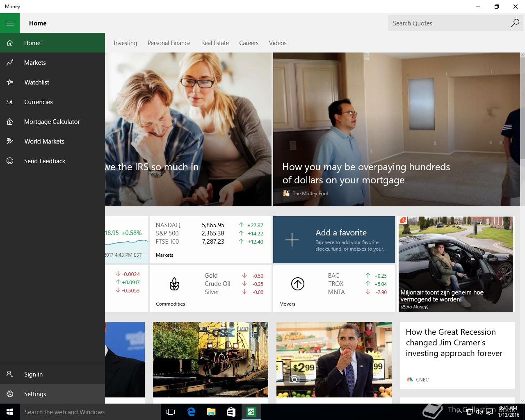Screen dimensions: 525x420
Task: Click the plus icon on Add a favorite
Action: (292, 240)
